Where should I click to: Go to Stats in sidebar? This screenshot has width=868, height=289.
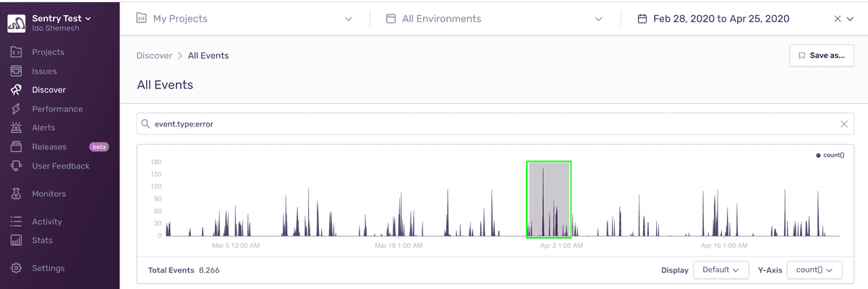(42, 241)
